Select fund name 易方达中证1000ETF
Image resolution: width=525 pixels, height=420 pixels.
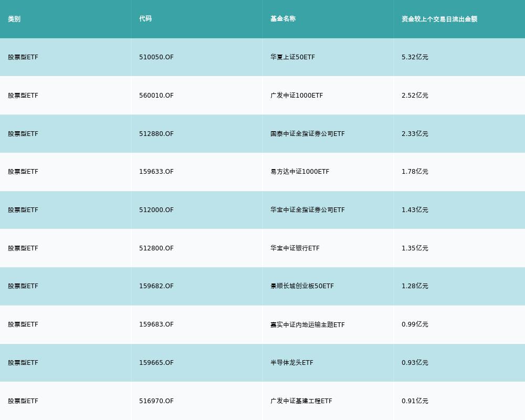coord(300,172)
